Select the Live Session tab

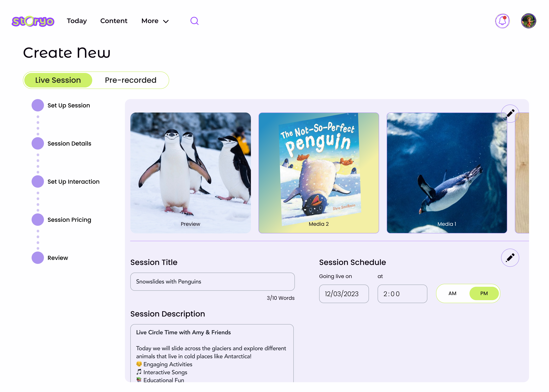pyautogui.click(x=58, y=80)
